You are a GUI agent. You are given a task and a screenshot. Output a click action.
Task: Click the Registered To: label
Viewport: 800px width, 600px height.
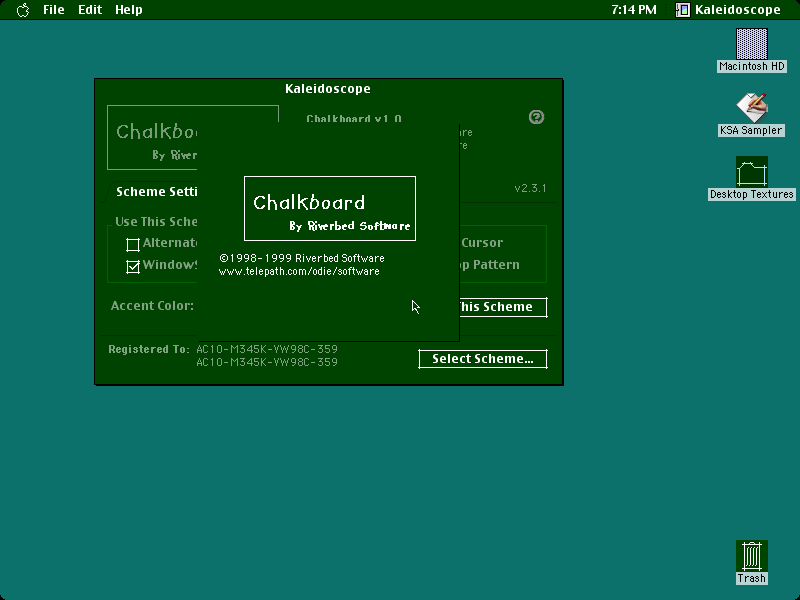tap(148, 349)
